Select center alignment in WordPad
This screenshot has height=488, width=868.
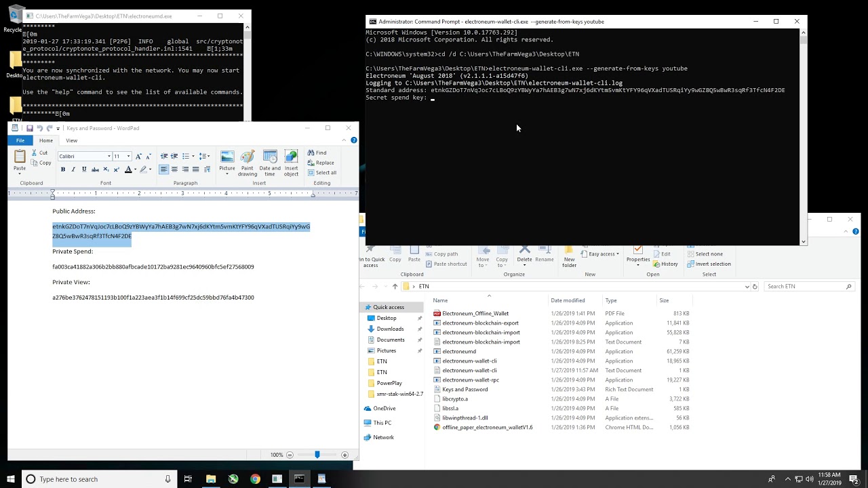[x=174, y=169]
